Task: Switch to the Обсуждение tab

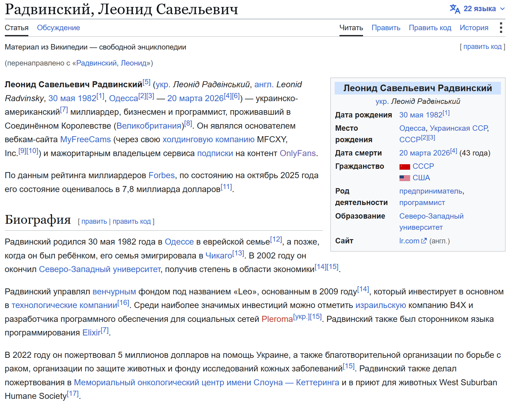Action: (59, 28)
